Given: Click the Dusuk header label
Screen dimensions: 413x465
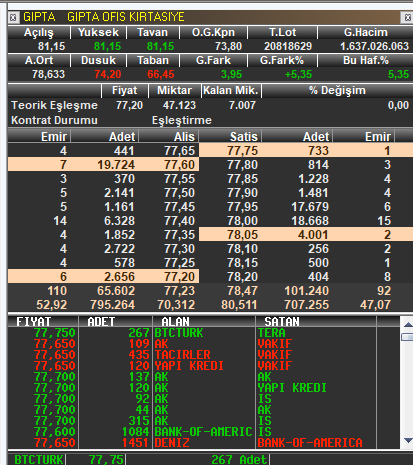Looking at the screenshot, I should (x=98, y=60).
